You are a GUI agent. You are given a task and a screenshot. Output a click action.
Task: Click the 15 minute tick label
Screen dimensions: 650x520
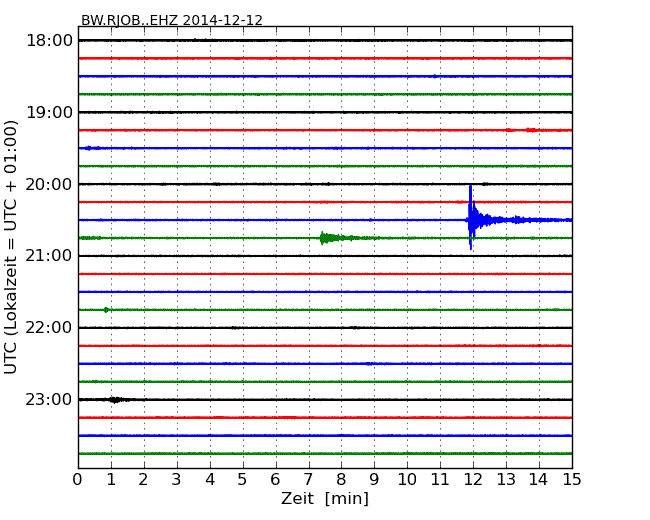pyautogui.click(x=572, y=479)
